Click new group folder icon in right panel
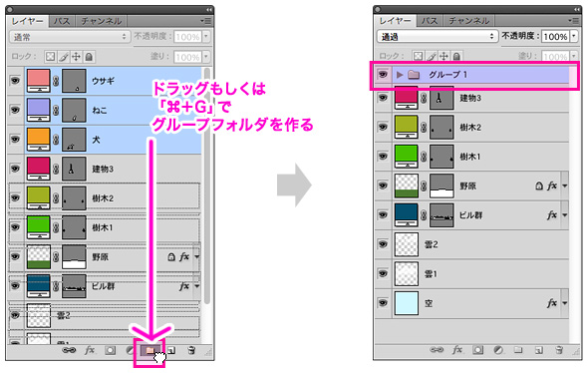The height and width of the screenshot is (373, 588). pyautogui.click(x=518, y=350)
